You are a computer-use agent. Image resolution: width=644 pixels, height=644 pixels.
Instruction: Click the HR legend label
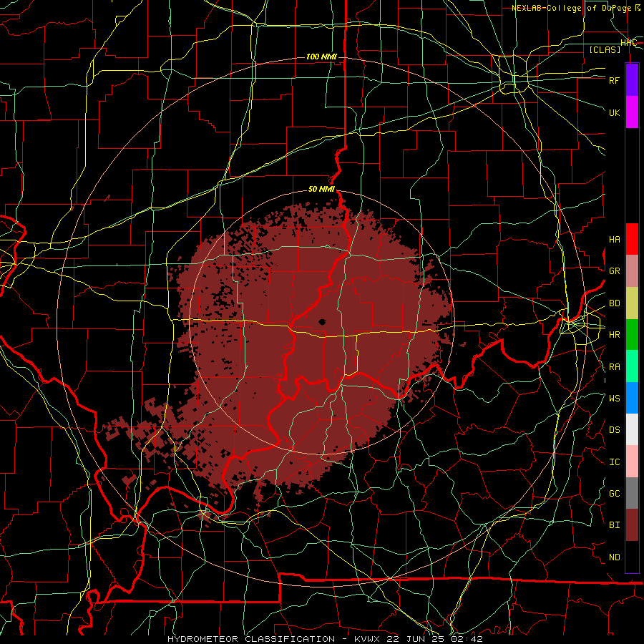pyautogui.click(x=615, y=335)
